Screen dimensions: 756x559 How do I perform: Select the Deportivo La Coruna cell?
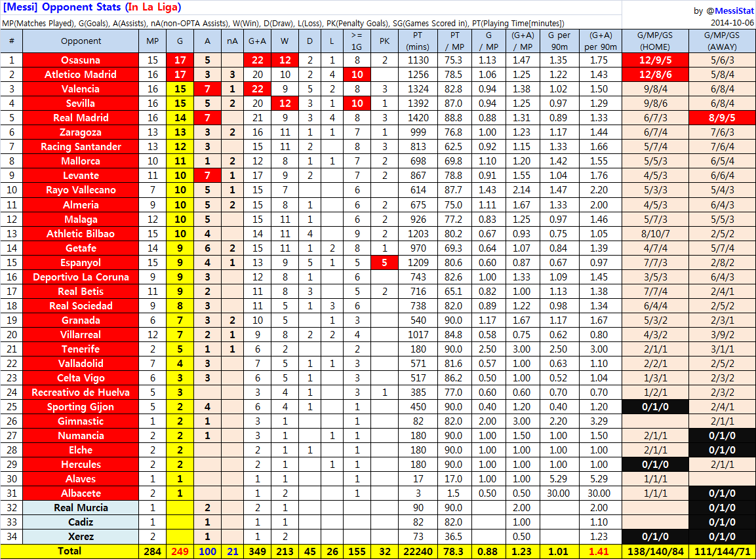coord(81,277)
